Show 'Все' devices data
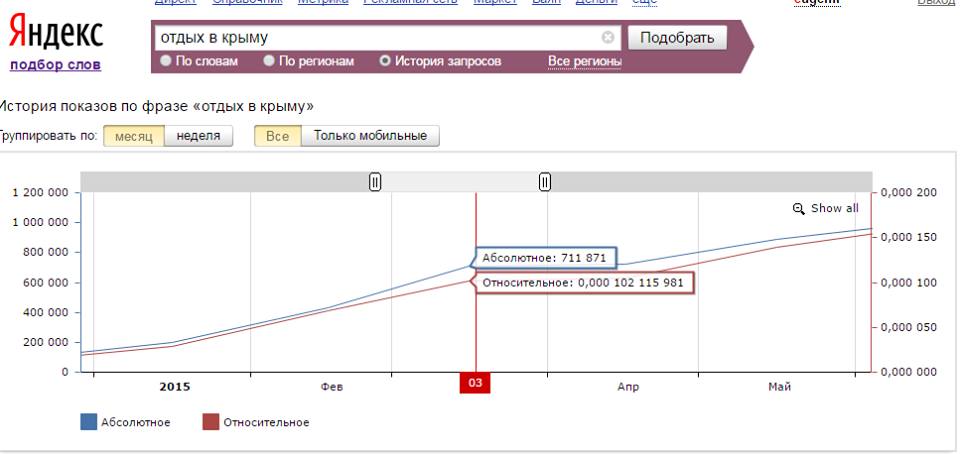The height and width of the screenshot is (454, 960). click(277, 136)
